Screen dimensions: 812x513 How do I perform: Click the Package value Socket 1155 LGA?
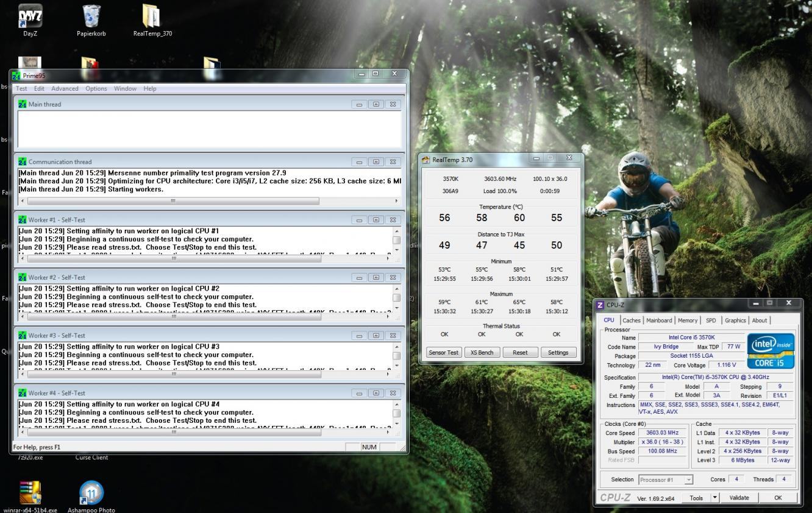click(x=691, y=356)
